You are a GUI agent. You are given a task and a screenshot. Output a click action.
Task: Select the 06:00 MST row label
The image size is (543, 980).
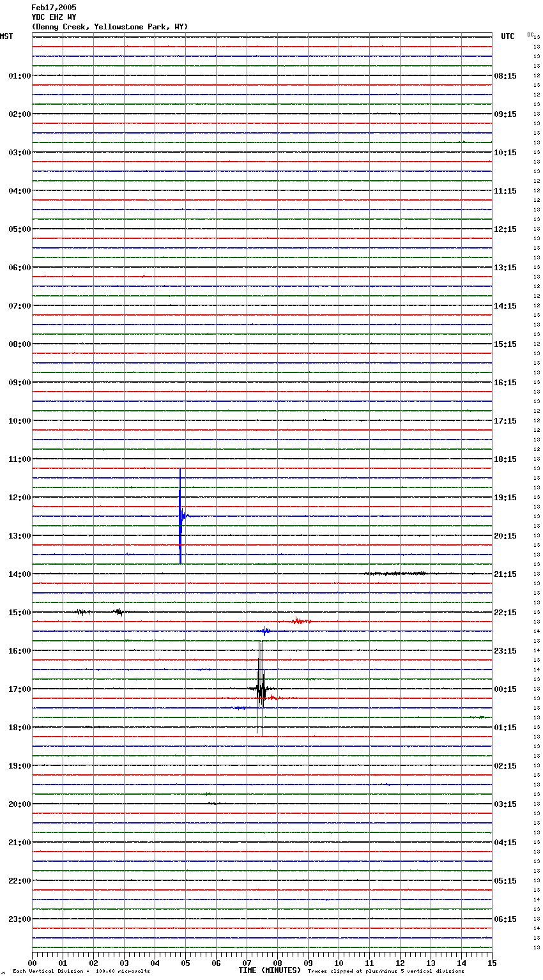(x=19, y=268)
